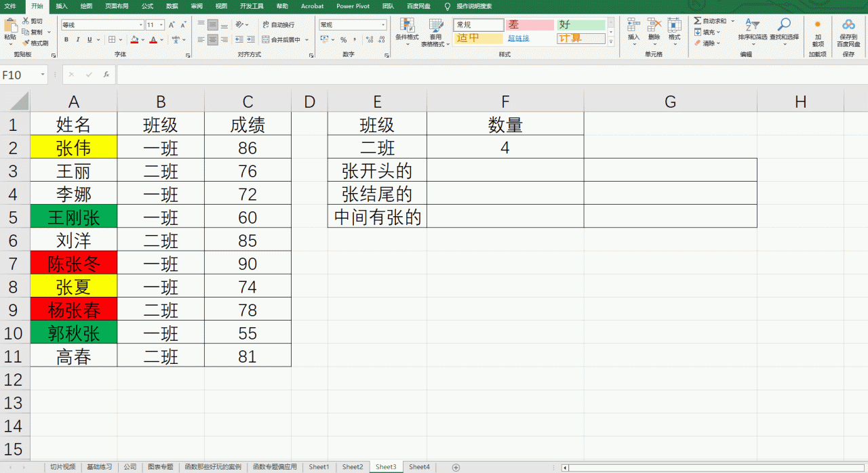This screenshot has width=868, height=473.
Task: Expand the cell styles gallery arrow
Action: tap(610, 42)
